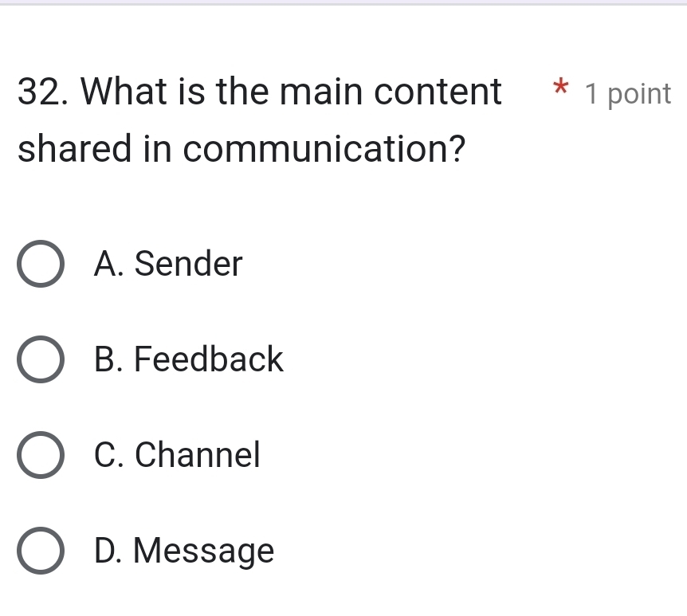
Task: Select the radio circle for Sender
Action: point(40,264)
